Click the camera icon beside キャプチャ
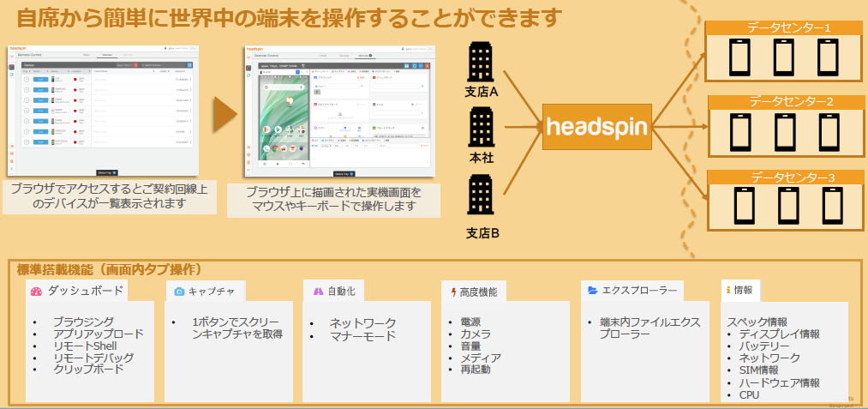Image resolution: width=868 pixels, height=409 pixels. point(179,292)
